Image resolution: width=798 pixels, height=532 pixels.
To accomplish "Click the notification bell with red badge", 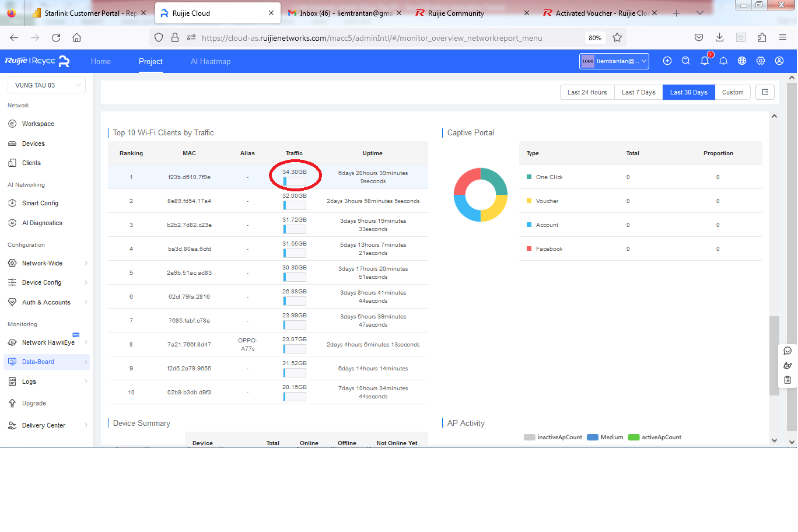I will click(x=705, y=61).
